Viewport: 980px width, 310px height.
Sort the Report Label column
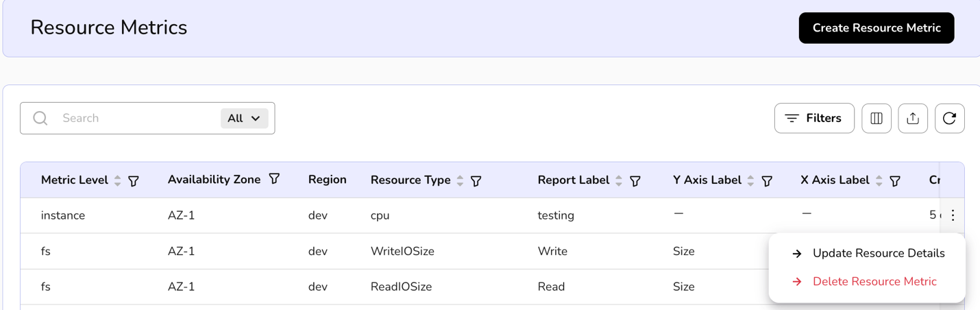[x=619, y=180]
